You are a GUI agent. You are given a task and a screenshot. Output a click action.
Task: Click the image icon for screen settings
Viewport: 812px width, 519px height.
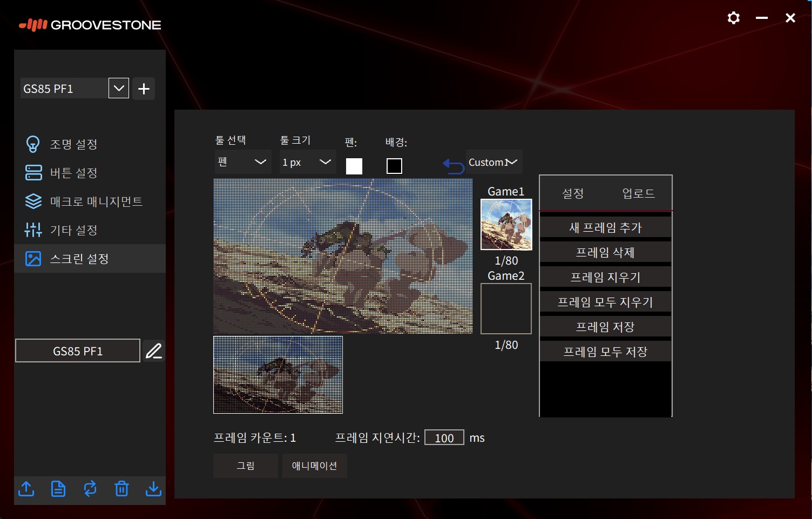point(33,259)
